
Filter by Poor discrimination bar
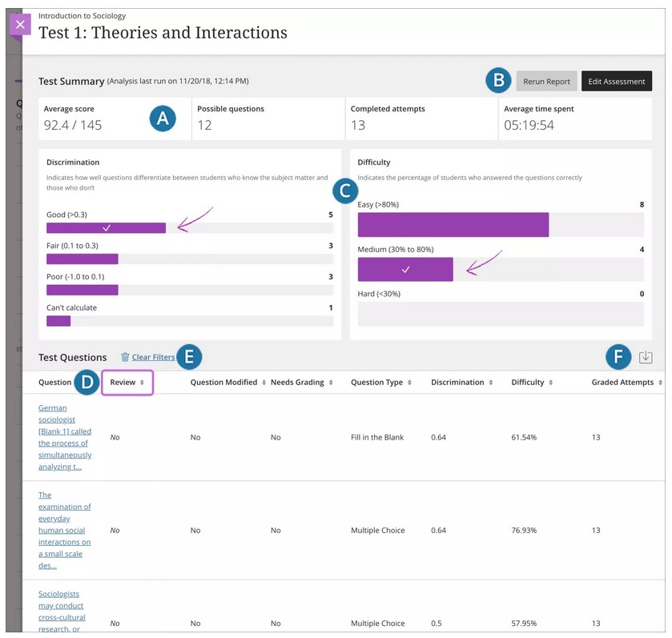tap(82, 290)
